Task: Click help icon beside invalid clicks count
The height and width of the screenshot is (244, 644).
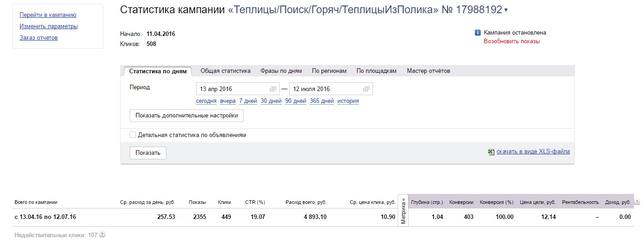Action: pyautogui.click(x=102, y=235)
